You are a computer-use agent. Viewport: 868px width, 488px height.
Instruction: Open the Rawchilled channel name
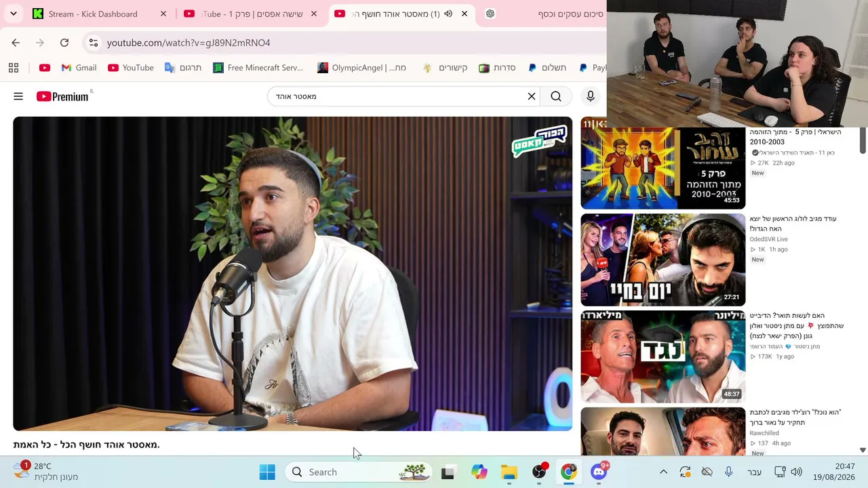pyautogui.click(x=764, y=433)
